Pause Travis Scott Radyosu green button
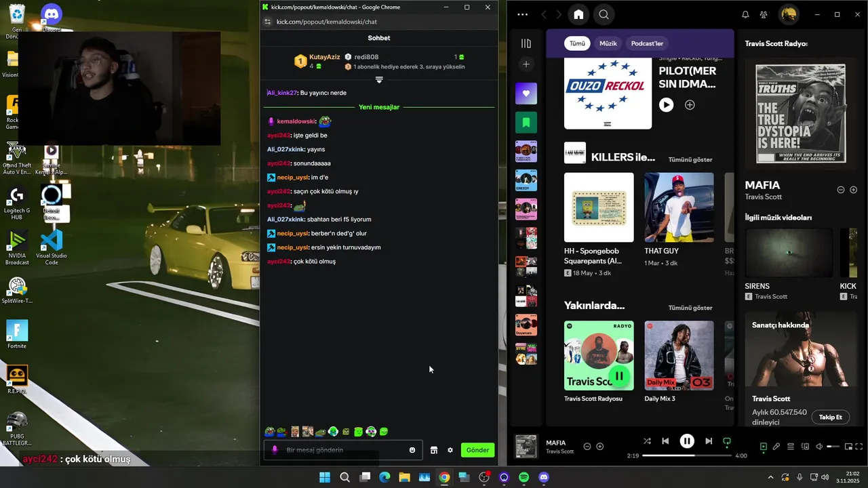The height and width of the screenshot is (488, 868). click(619, 375)
